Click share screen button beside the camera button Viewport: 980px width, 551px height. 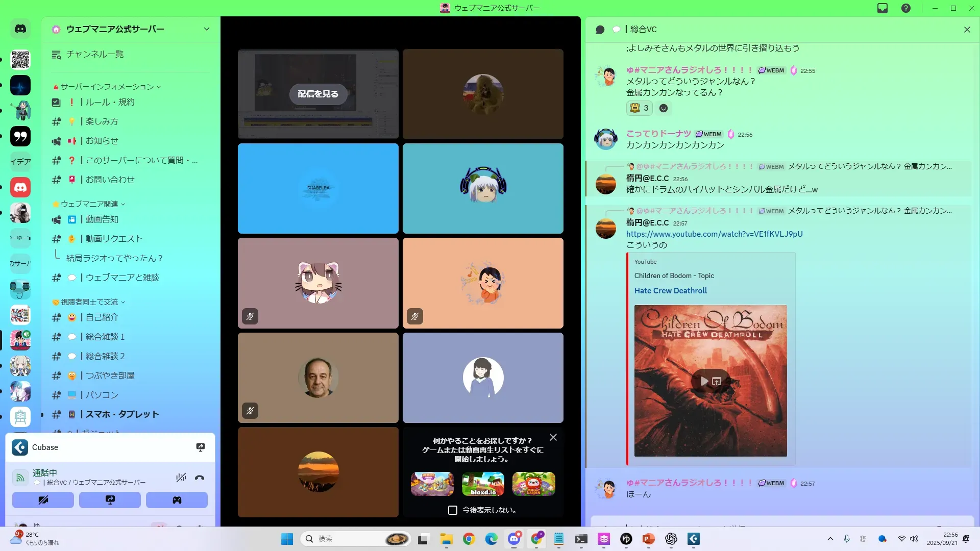110,500
